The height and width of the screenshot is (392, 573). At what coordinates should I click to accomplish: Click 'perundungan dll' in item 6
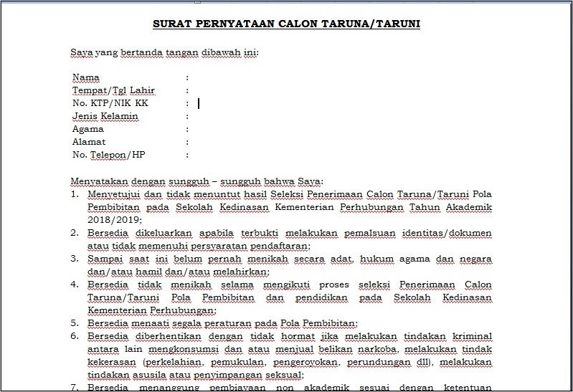[389, 362]
